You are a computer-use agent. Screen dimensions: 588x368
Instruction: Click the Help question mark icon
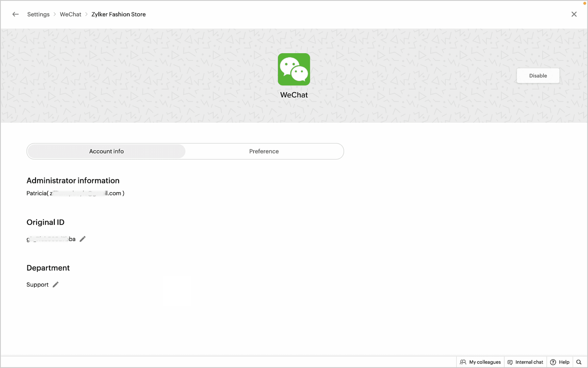[553, 362]
